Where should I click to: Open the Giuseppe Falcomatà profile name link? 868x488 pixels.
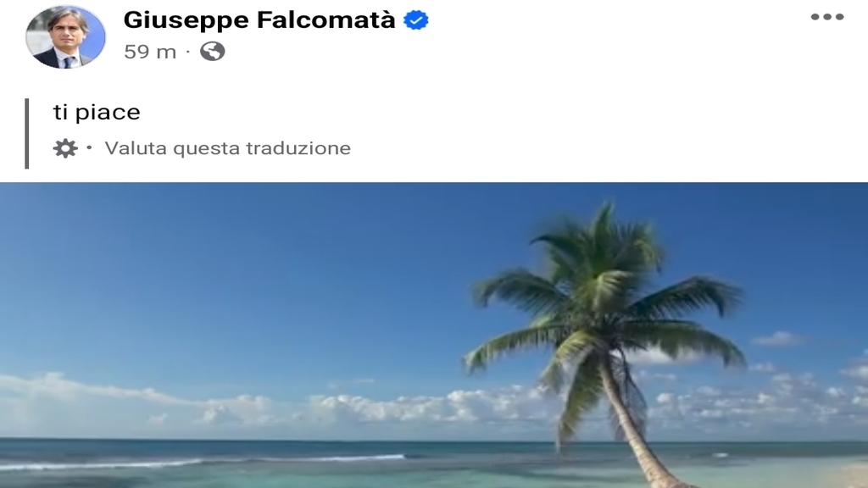point(259,20)
